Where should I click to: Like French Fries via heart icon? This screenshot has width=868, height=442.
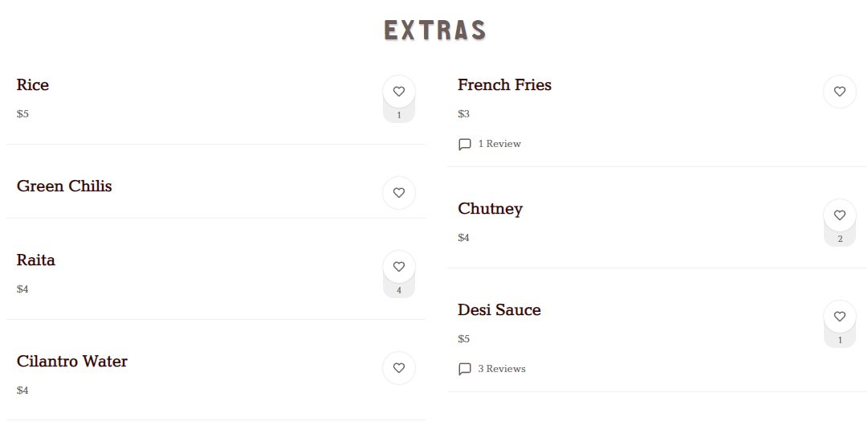[840, 92]
